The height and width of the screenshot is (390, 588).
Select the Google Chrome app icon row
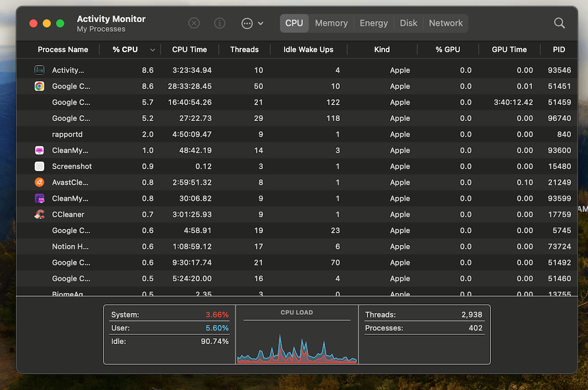[39, 86]
